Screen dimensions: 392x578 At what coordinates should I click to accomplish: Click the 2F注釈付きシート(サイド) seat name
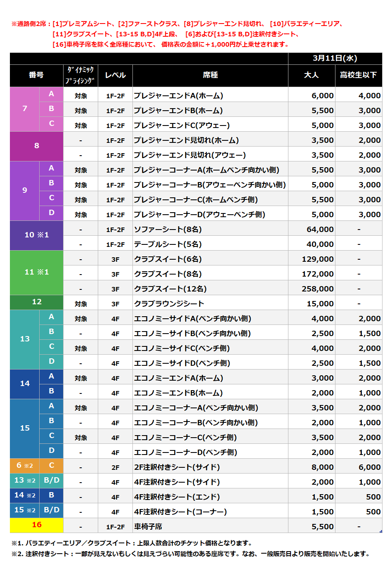pyautogui.click(x=177, y=467)
